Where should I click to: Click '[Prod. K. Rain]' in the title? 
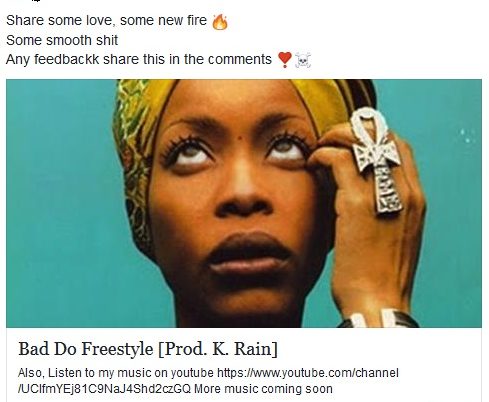click(x=218, y=349)
